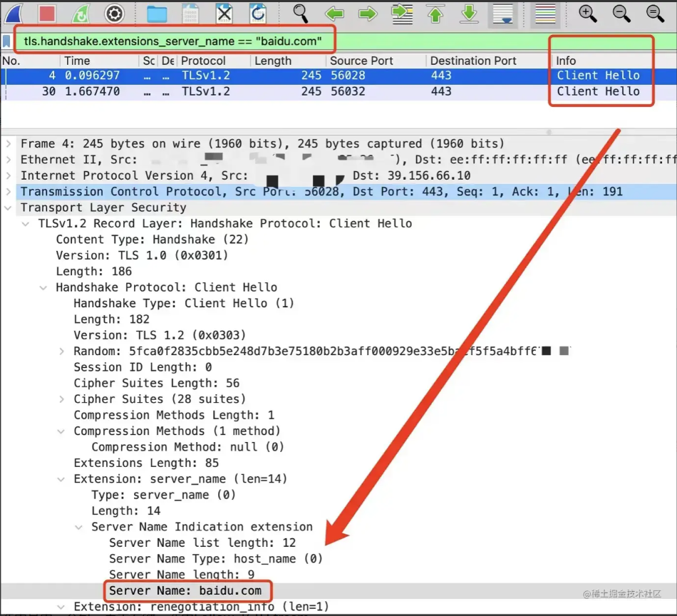677x616 pixels.
Task: Select the Length: 14 line
Action: [125, 511]
